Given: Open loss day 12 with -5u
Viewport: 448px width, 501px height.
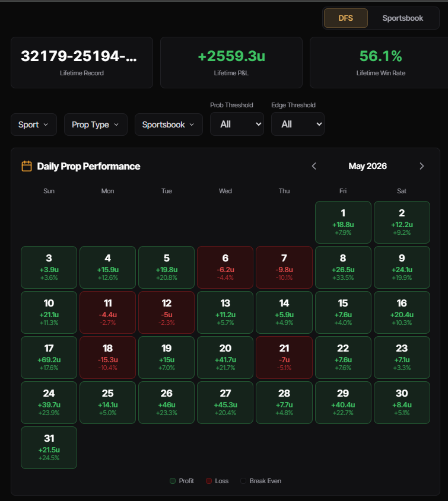Looking at the screenshot, I should tap(167, 312).
